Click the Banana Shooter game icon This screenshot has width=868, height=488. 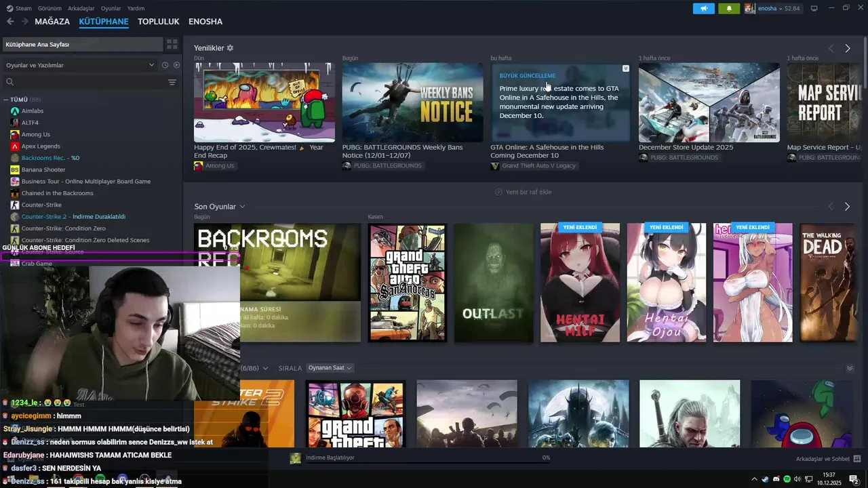15,169
